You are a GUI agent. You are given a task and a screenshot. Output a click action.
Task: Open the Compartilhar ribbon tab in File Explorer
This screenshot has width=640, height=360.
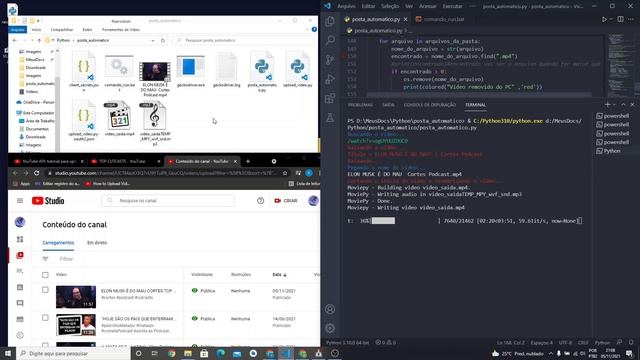(x=62, y=29)
